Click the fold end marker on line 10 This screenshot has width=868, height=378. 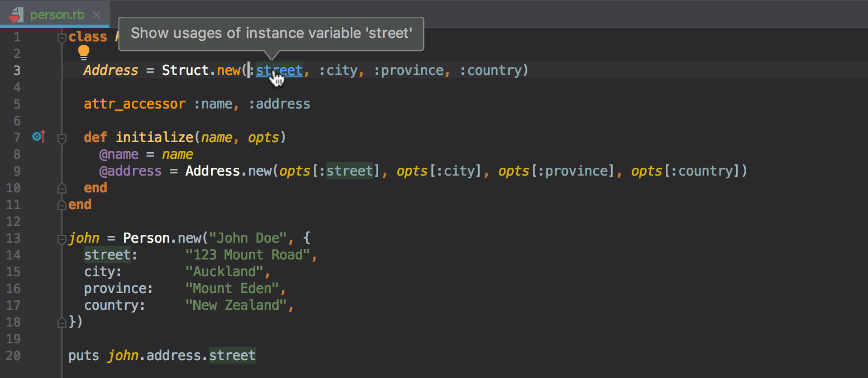pyautogui.click(x=62, y=188)
